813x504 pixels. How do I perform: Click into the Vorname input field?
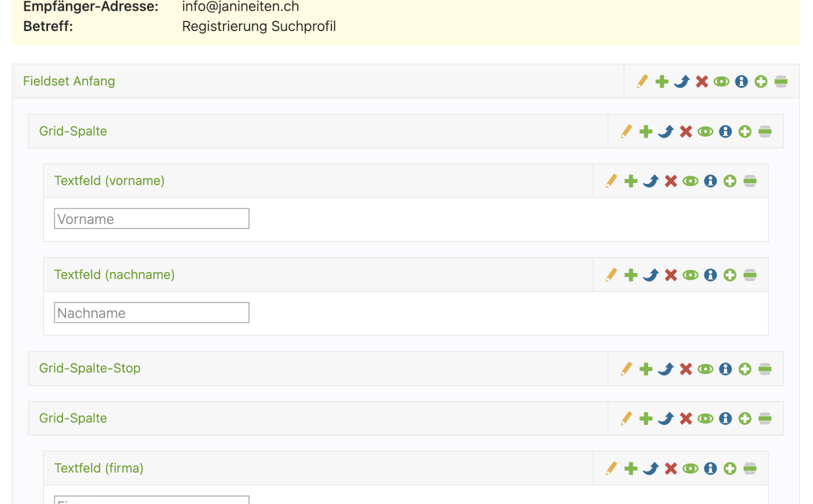click(151, 219)
